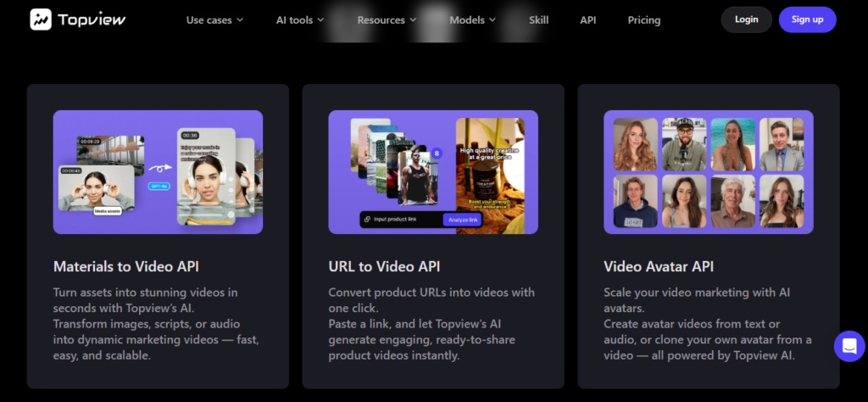The height and width of the screenshot is (402, 868).
Task: Click the Topview wordmark text
Action: click(x=92, y=20)
